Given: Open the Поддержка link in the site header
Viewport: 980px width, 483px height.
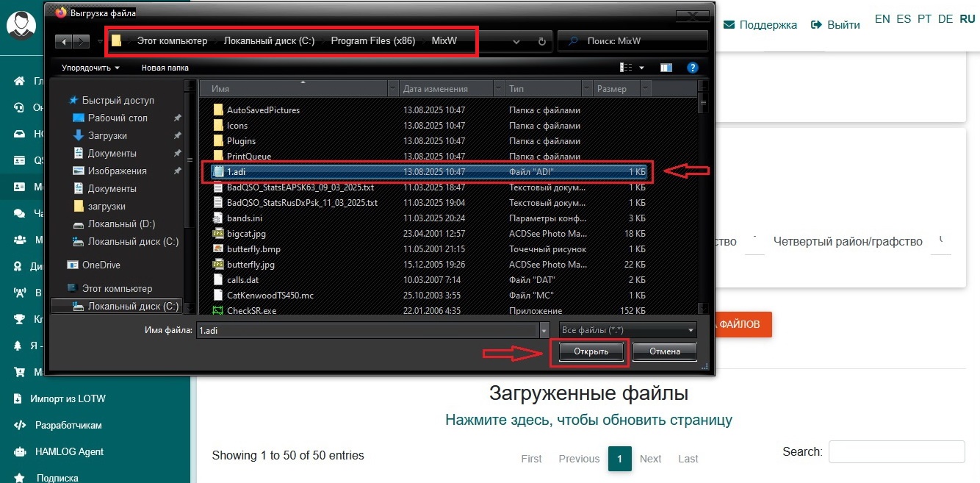Looking at the screenshot, I should pyautogui.click(x=760, y=24).
